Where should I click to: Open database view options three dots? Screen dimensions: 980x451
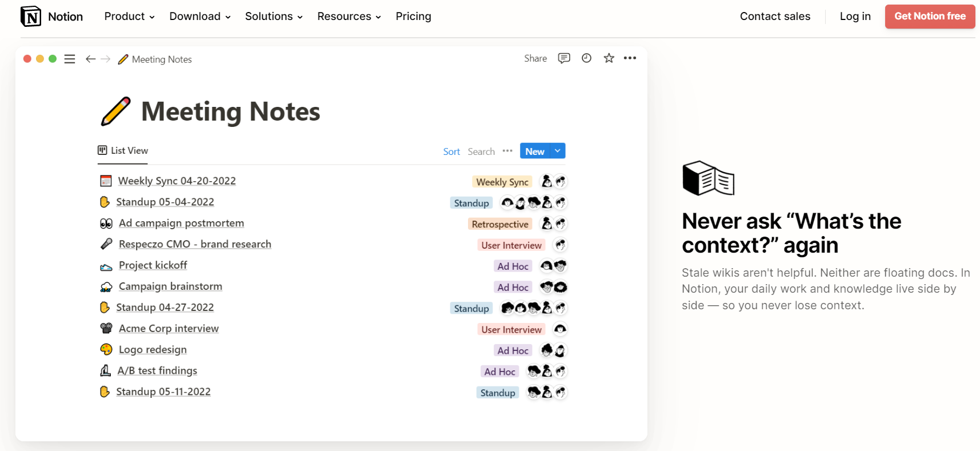pyautogui.click(x=507, y=151)
